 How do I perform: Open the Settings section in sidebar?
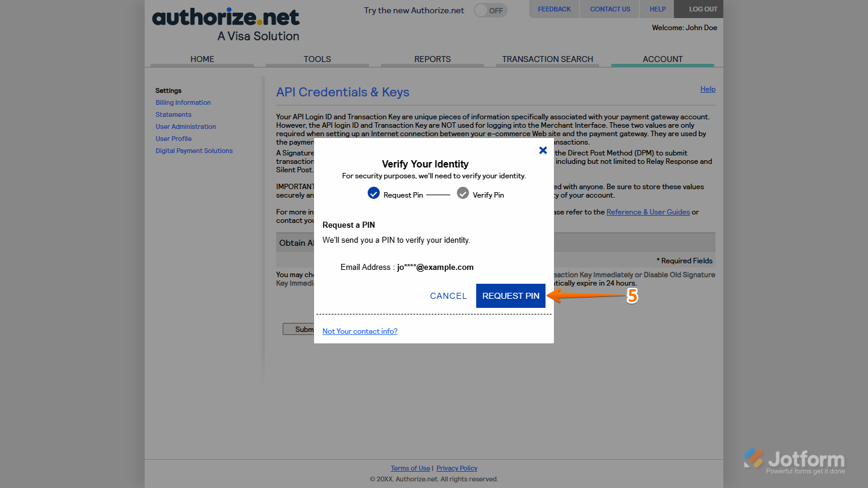click(168, 90)
